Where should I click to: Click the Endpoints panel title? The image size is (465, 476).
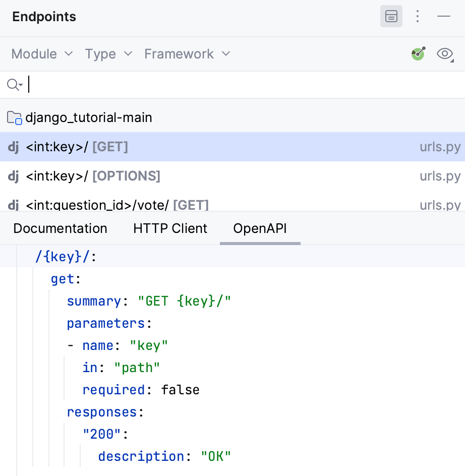coord(44,17)
